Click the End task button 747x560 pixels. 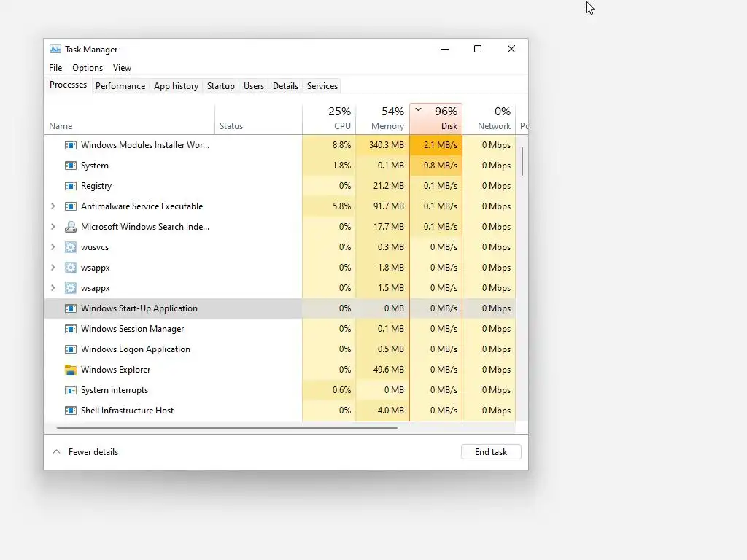point(491,452)
